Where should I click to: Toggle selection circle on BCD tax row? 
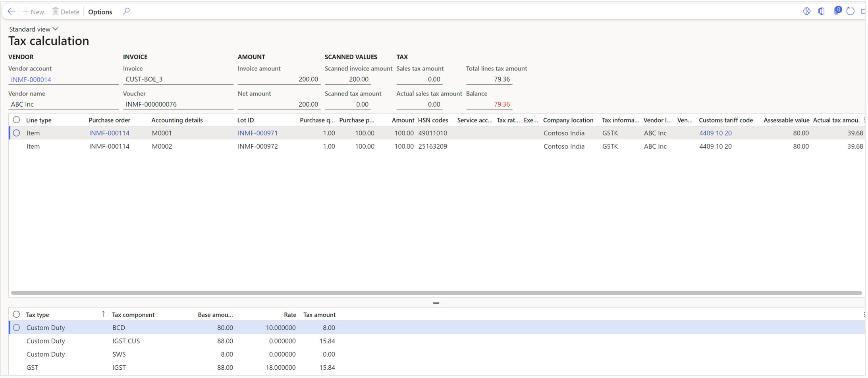[16, 328]
